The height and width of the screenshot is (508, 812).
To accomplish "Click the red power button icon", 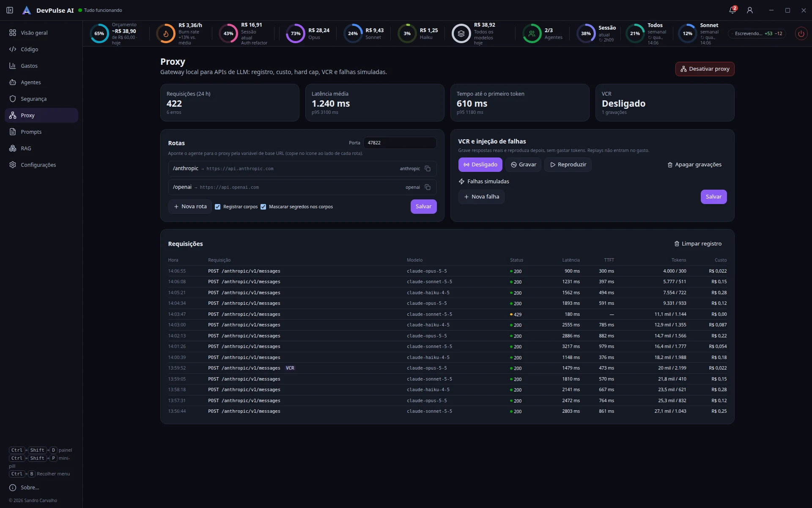I will pos(801,33).
